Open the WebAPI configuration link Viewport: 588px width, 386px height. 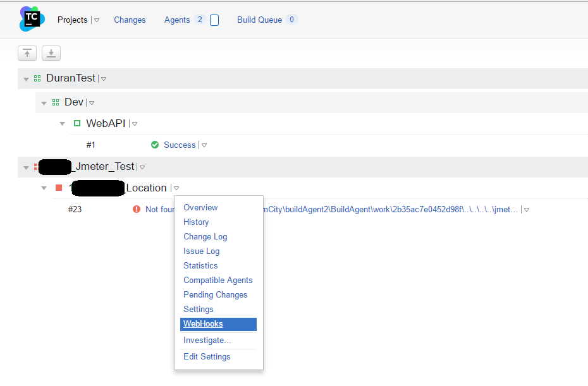106,123
